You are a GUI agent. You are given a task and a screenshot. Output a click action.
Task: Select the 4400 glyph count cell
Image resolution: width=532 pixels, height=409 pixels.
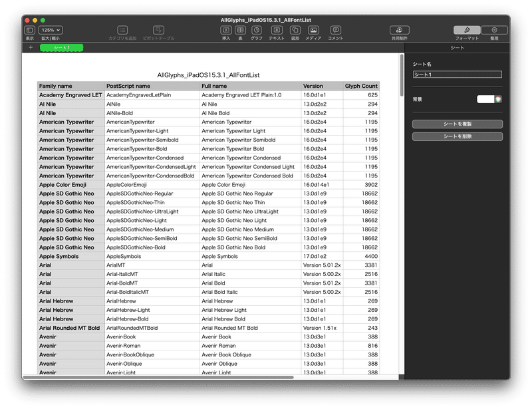coord(361,256)
